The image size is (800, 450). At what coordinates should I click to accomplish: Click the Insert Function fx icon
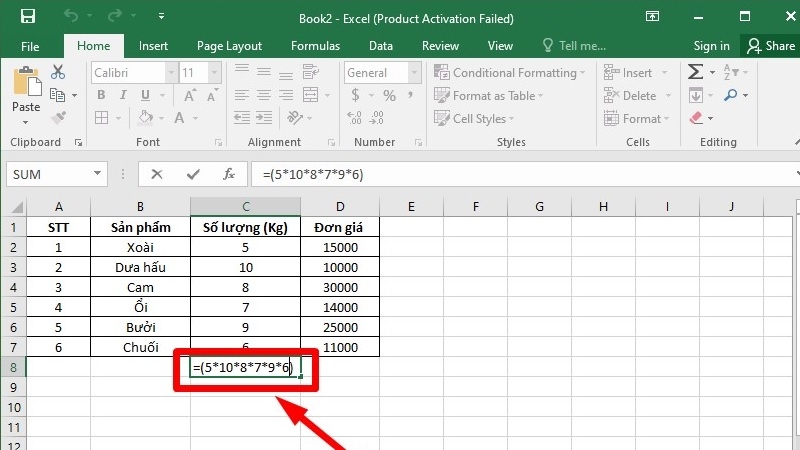[x=229, y=174]
